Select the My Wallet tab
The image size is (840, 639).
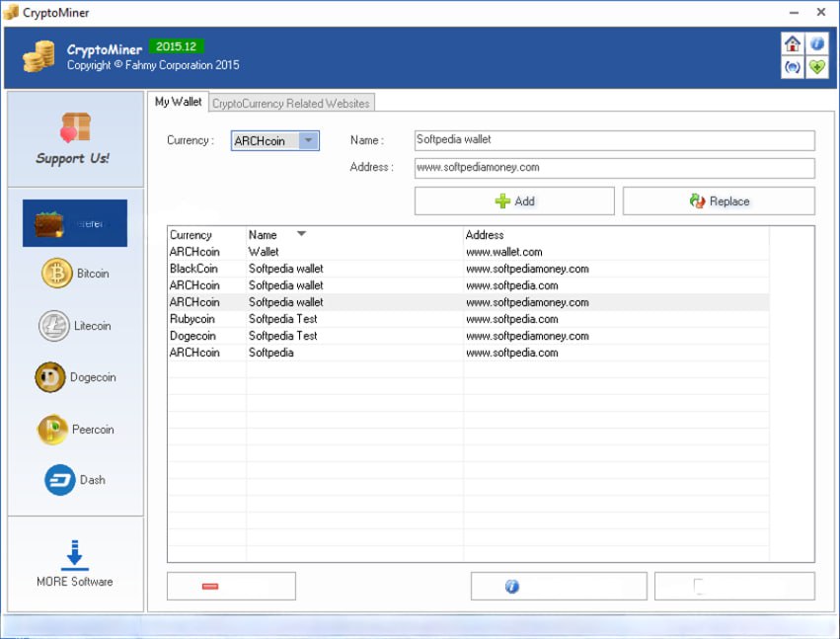coord(178,102)
